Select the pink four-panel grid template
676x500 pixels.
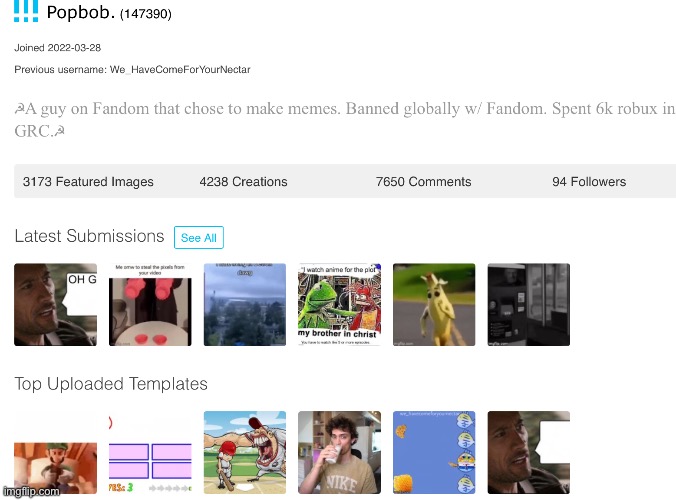150,452
